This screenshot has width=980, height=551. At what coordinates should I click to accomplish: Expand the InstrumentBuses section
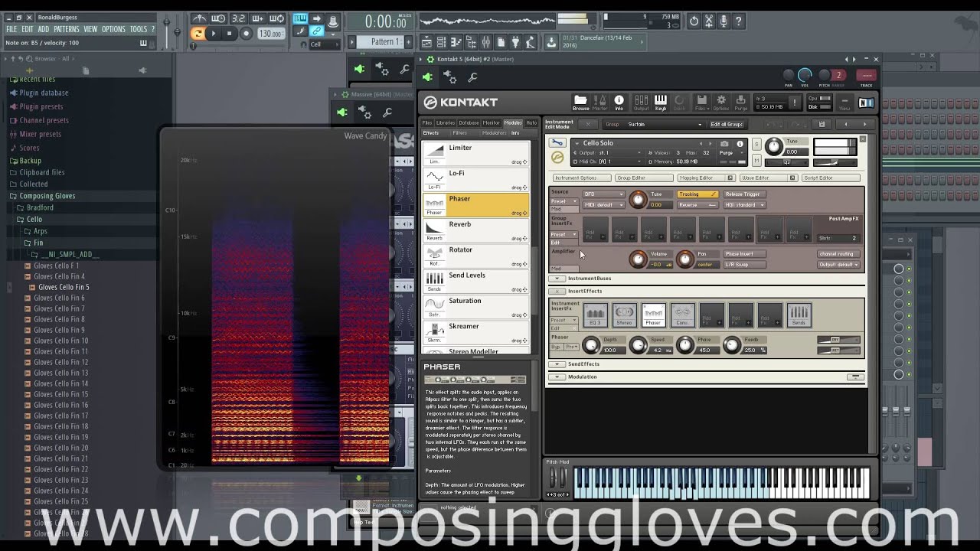coord(557,279)
